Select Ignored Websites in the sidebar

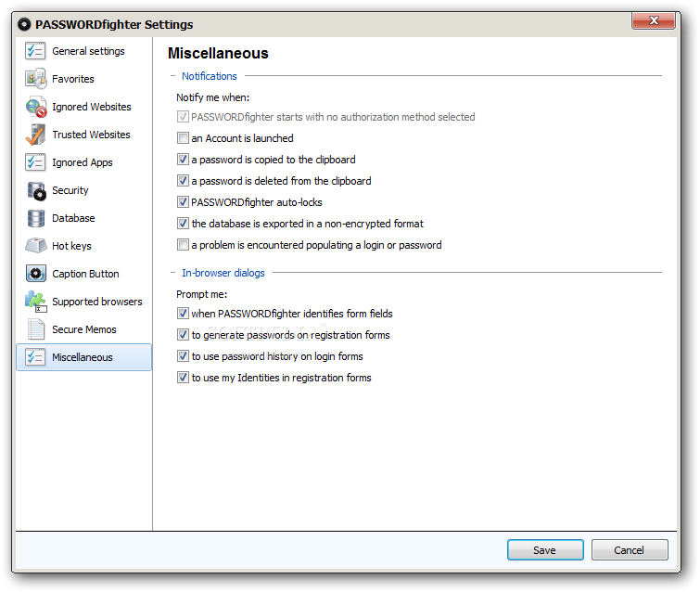[92, 107]
